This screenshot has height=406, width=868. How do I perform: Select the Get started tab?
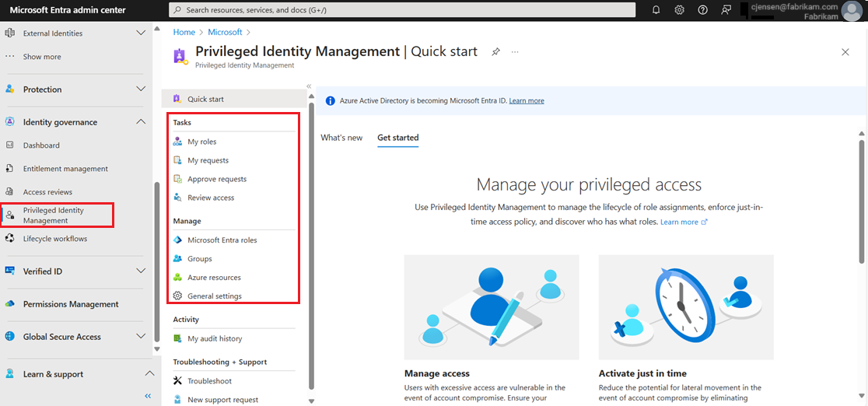pyautogui.click(x=397, y=138)
